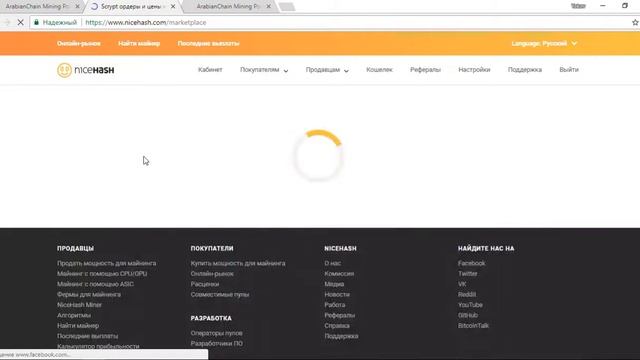Click the secure padlock icon in address bar
The image size is (640, 360).
click(36, 22)
